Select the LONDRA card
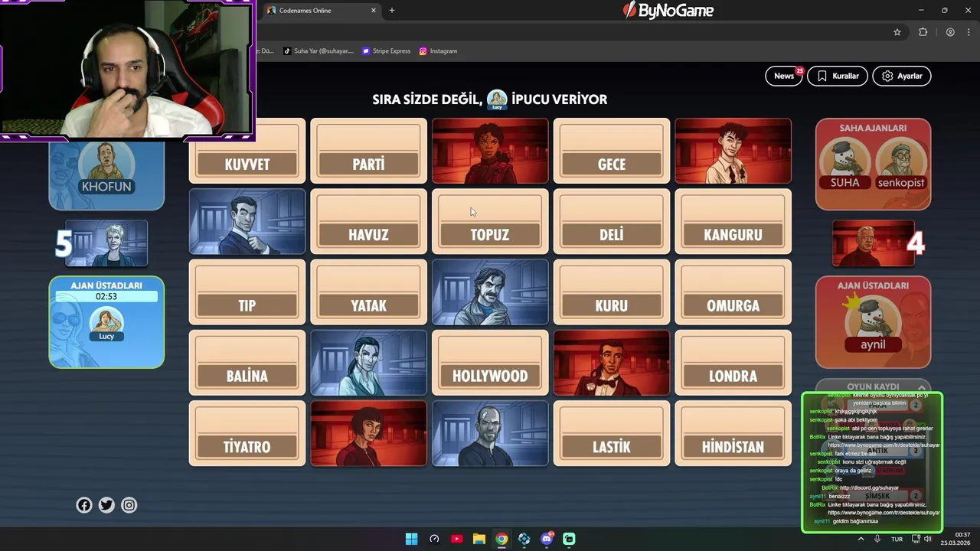 click(x=733, y=363)
